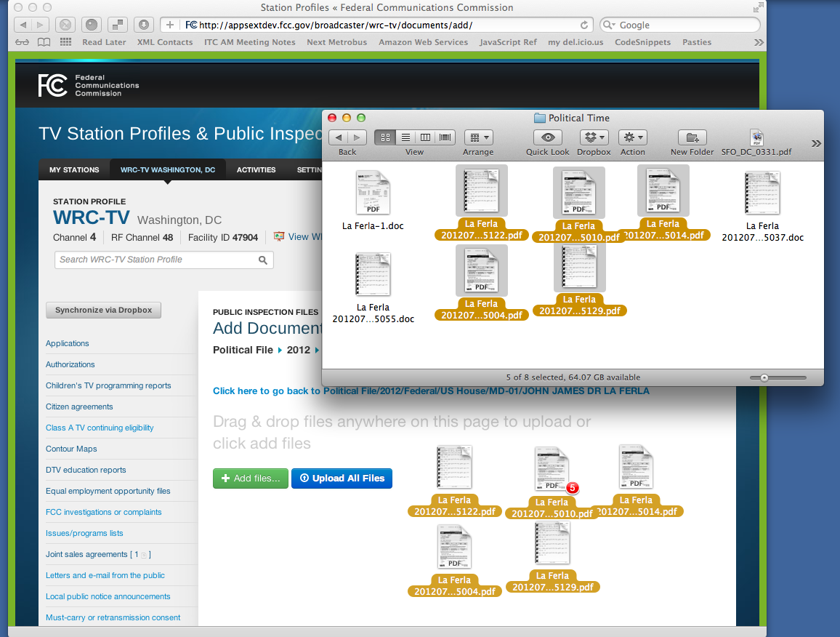Open Issues/programs lists link

click(84, 533)
